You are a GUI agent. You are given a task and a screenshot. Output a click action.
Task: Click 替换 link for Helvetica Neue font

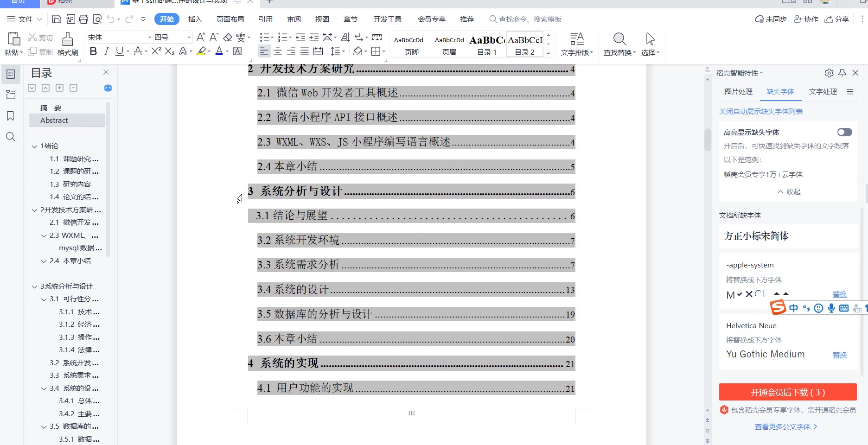pos(840,355)
